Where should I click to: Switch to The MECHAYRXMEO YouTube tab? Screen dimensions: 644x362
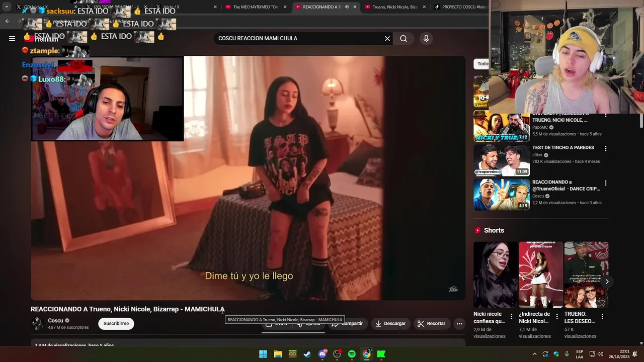pyautogui.click(x=256, y=7)
